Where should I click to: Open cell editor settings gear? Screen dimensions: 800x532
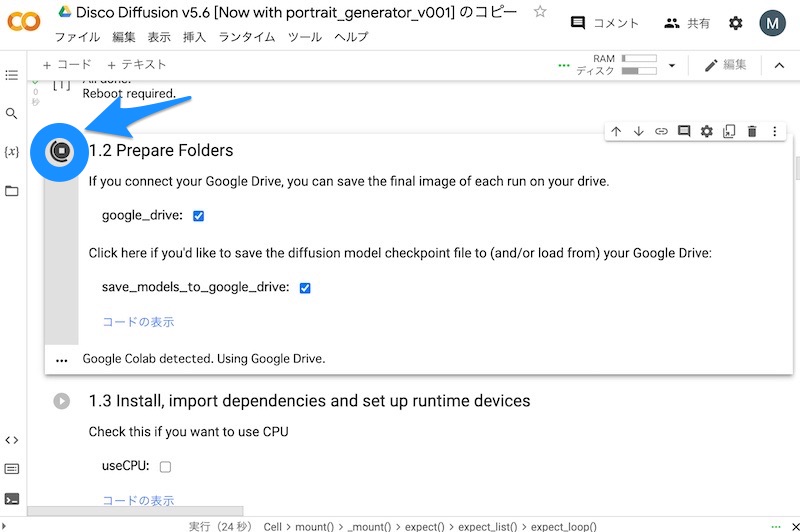(707, 131)
